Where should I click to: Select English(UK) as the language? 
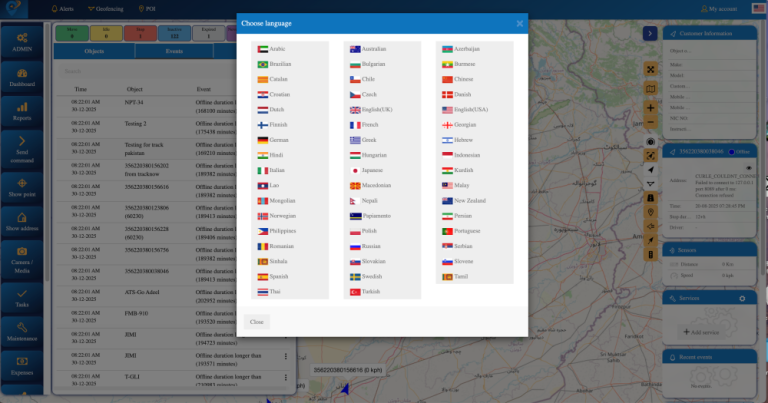tap(375, 109)
